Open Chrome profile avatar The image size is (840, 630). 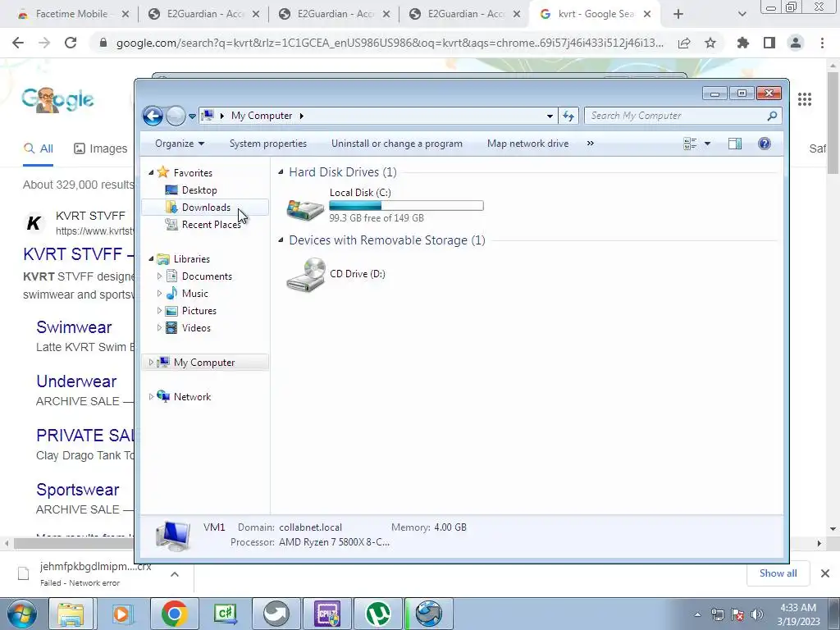[796, 43]
